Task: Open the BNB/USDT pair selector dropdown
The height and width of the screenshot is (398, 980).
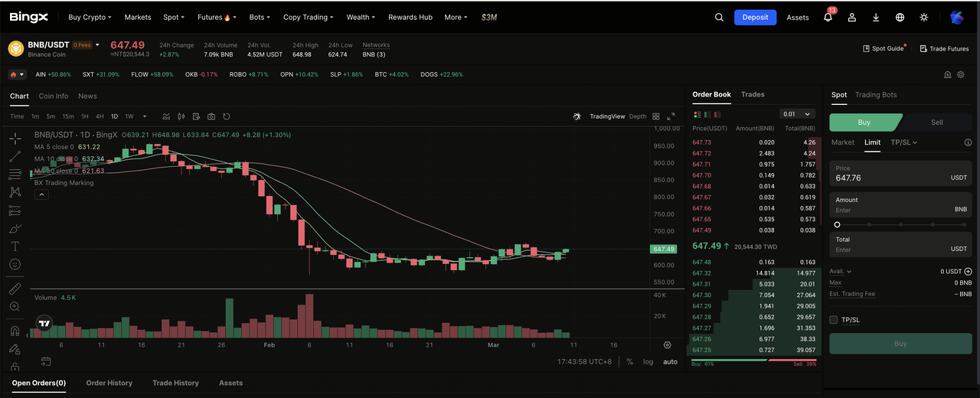Action: pyautogui.click(x=97, y=45)
